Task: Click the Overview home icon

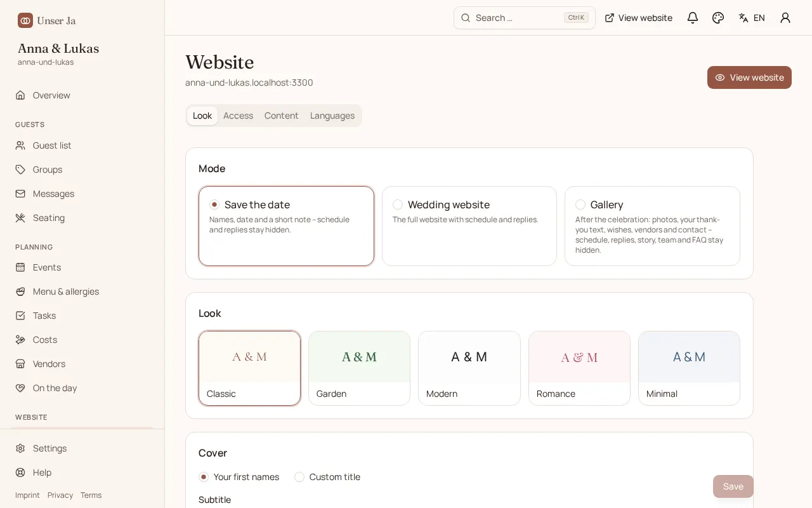Action: [20, 95]
